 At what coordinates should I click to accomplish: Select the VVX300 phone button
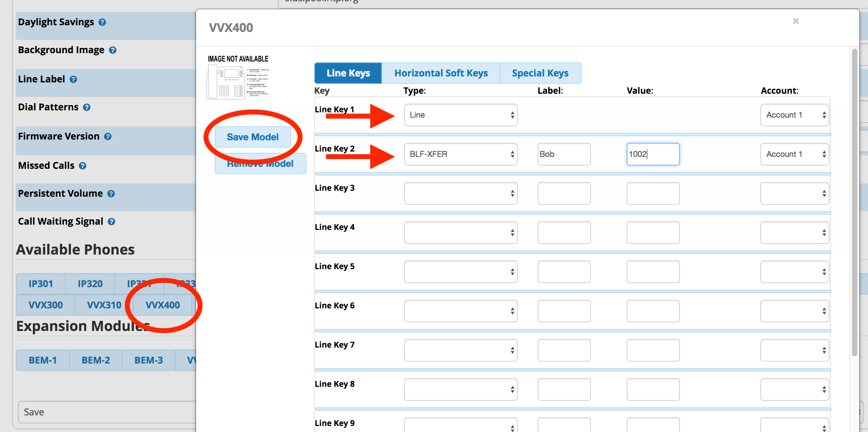(x=46, y=305)
